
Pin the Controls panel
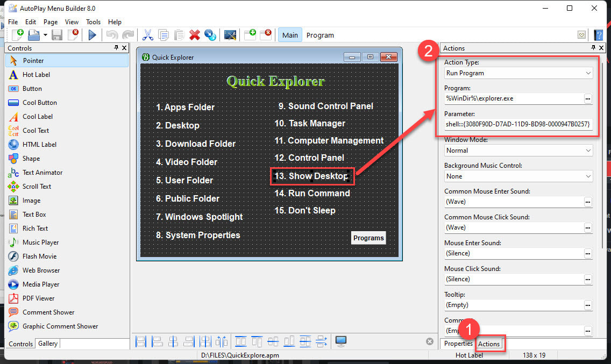click(x=116, y=47)
